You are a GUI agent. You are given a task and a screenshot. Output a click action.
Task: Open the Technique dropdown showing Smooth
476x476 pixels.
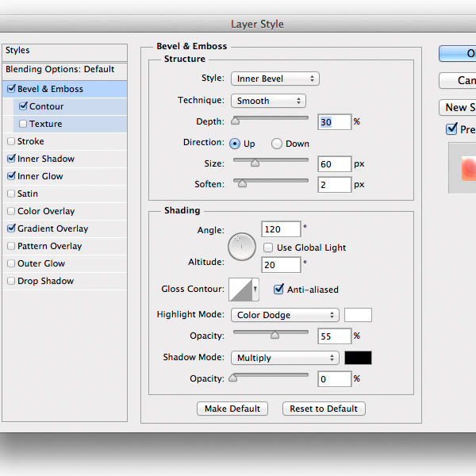(x=268, y=101)
